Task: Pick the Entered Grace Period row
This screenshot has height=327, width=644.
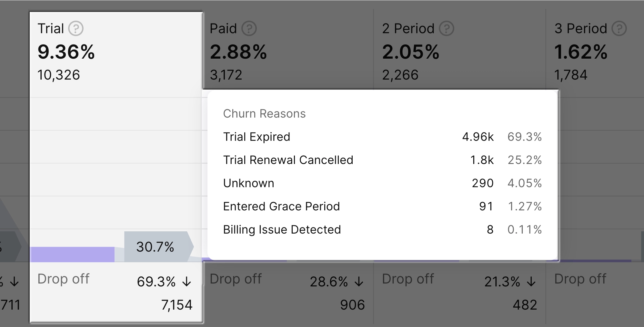Action: click(x=382, y=207)
